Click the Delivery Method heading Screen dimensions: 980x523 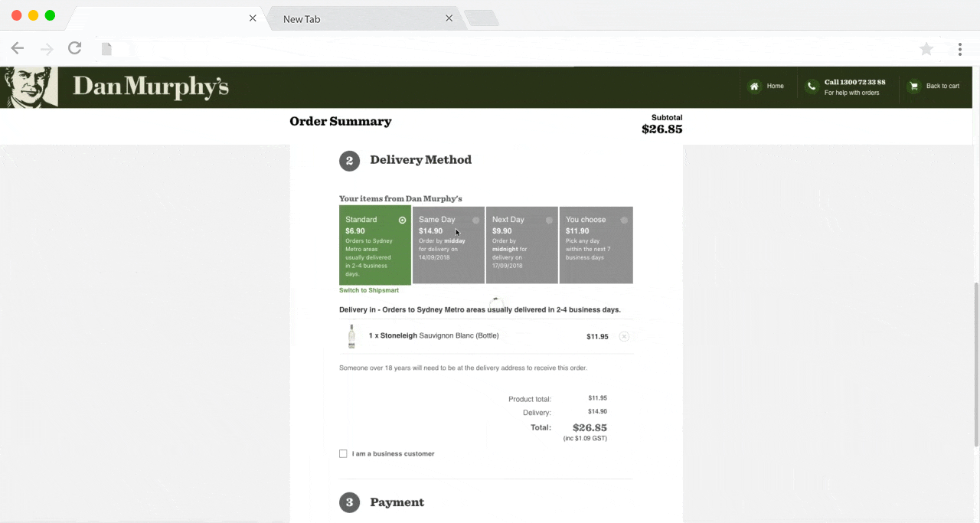pyautogui.click(x=421, y=160)
